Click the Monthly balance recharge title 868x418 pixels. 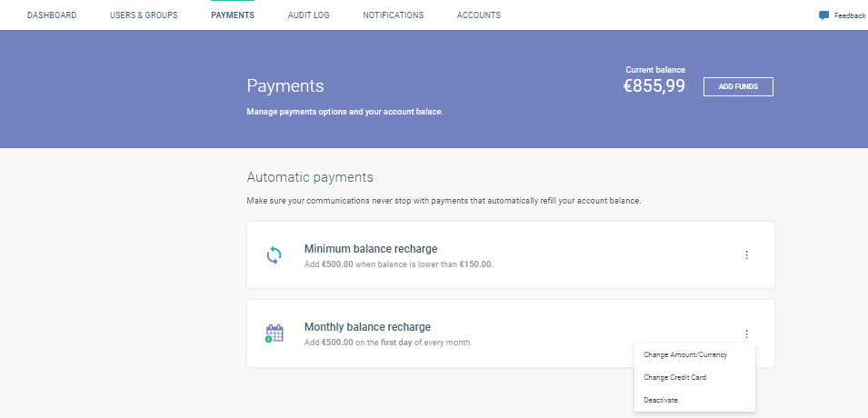367,327
